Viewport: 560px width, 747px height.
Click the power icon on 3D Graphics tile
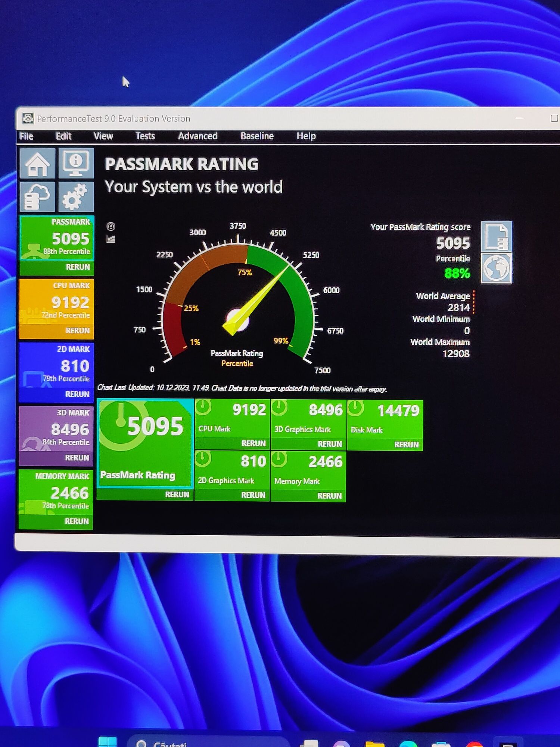coord(280,408)
